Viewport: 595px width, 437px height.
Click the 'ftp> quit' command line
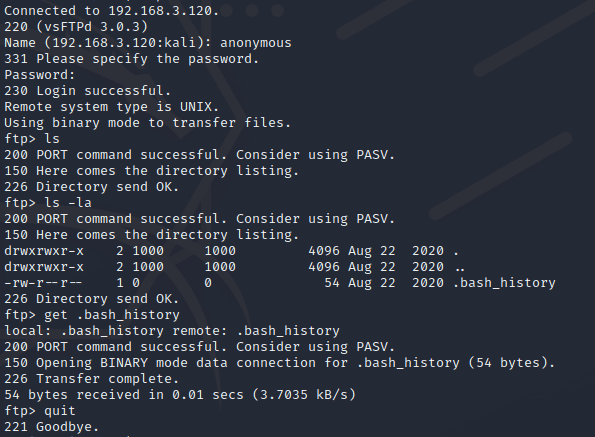point(40,411)
